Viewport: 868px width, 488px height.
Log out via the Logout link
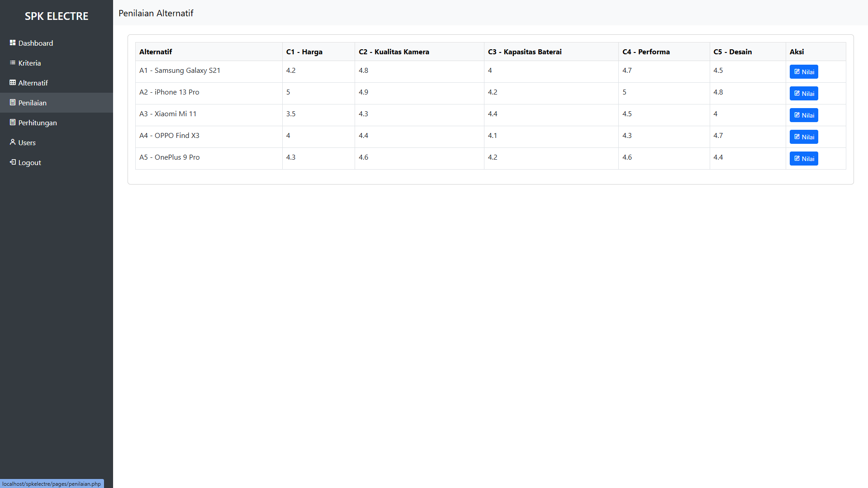click(x=57, y=162)
